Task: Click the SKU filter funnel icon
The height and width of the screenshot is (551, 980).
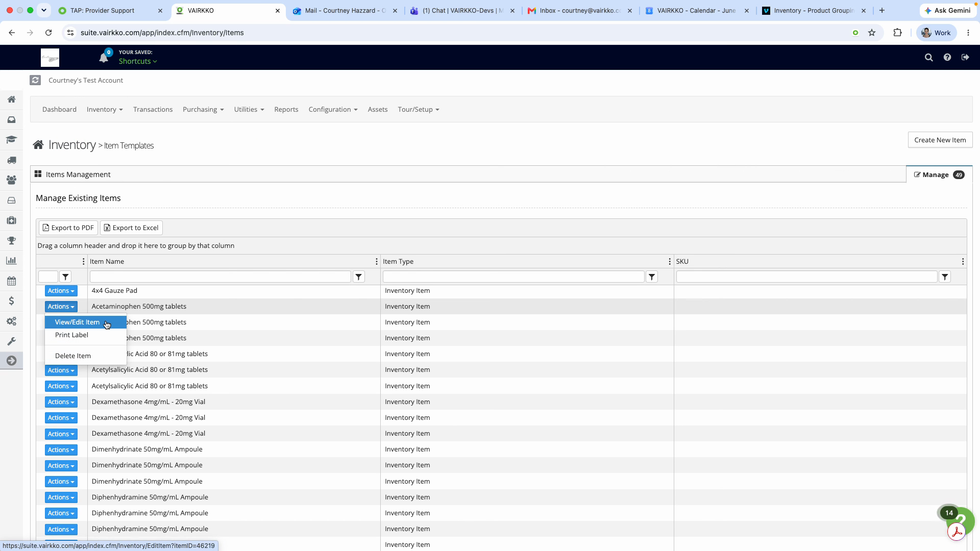Action: [x=945, y=277]
